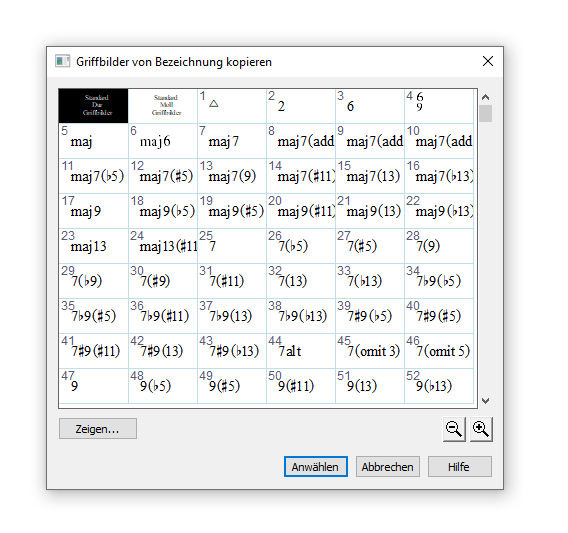Select cell 42 "7♯9(13)"
Viewport: 568px width, 533px height.
pyautogui.click(x=163, y=351)
